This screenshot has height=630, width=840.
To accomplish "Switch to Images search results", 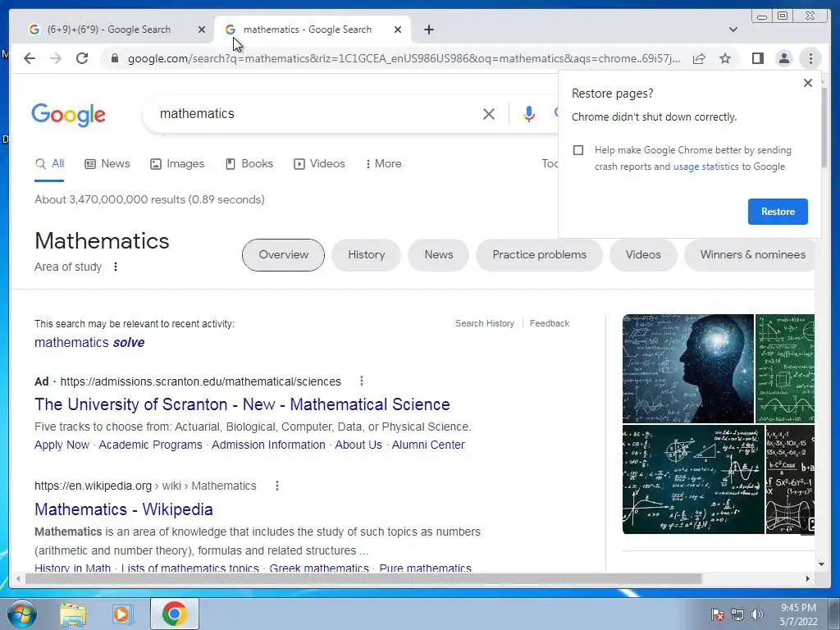I will 177,163.
